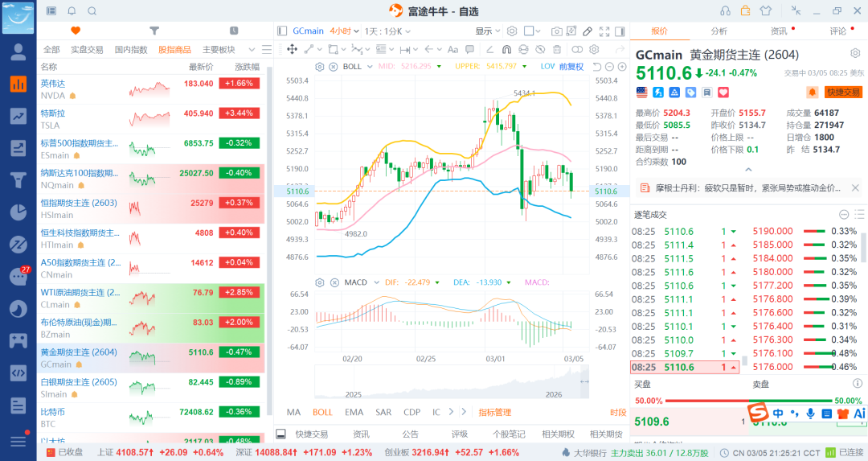The image size is (868, 461).
Task: Expand the MACD indicator selector dropdown
Action: (376, 282)
